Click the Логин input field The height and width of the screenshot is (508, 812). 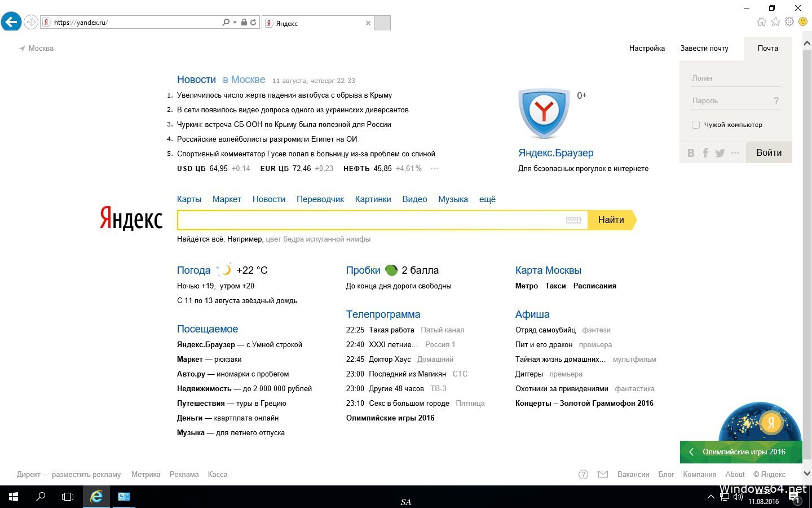[x=736, y=78]
